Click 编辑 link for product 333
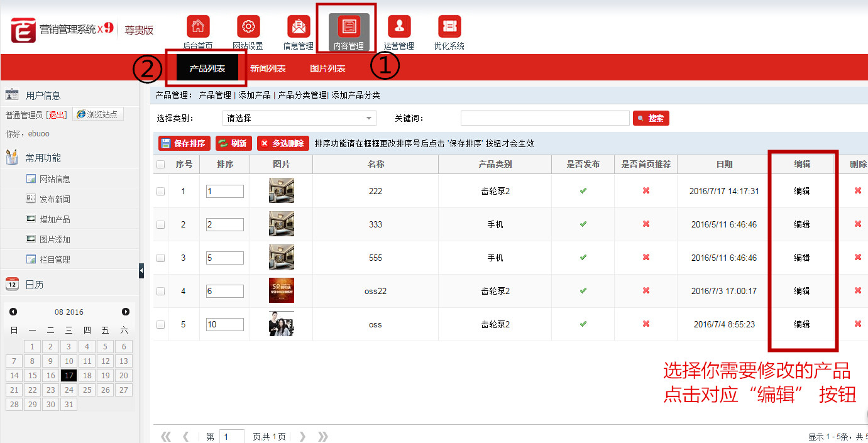This screenshot has width=868, height=443. (801, 224)
